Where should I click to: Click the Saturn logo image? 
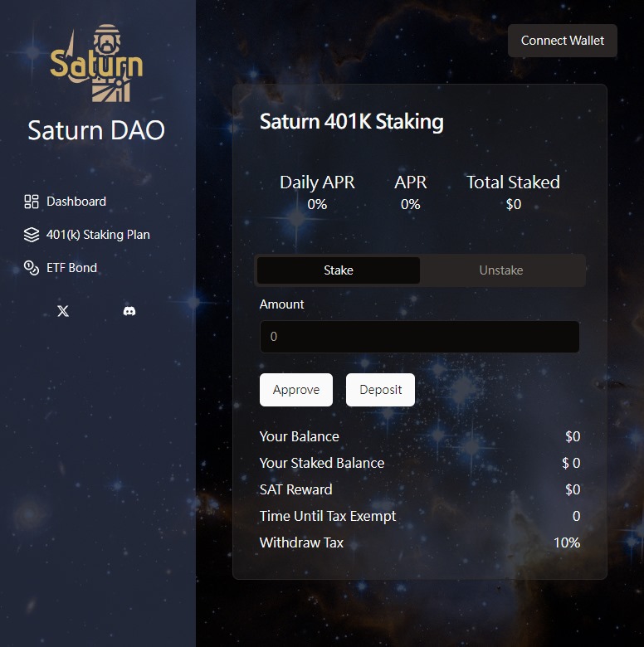(96, 63)
